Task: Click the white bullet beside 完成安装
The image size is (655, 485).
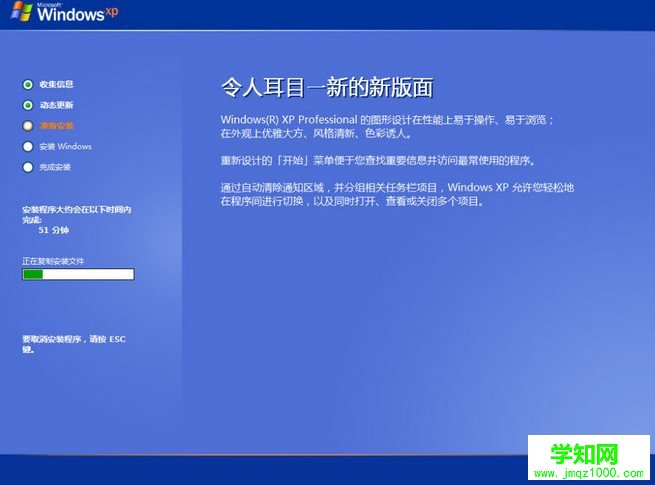Action: click(28, 167)
